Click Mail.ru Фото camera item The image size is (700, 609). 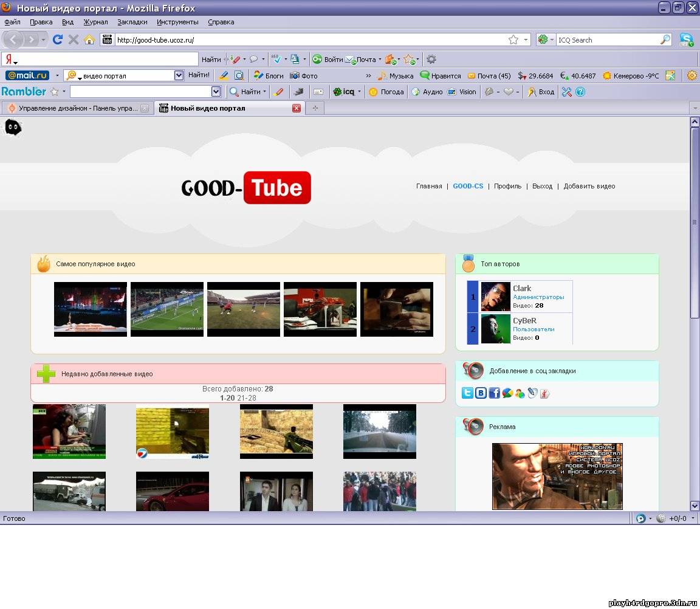point(304,75)
